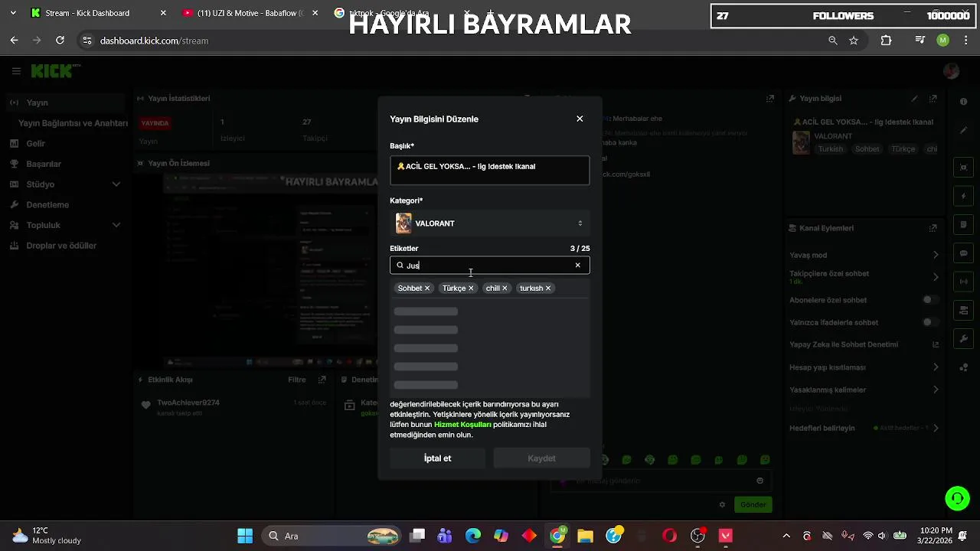Remove the Sohbet tag chip
Screen dimensions: 980x551
point(427,289)
